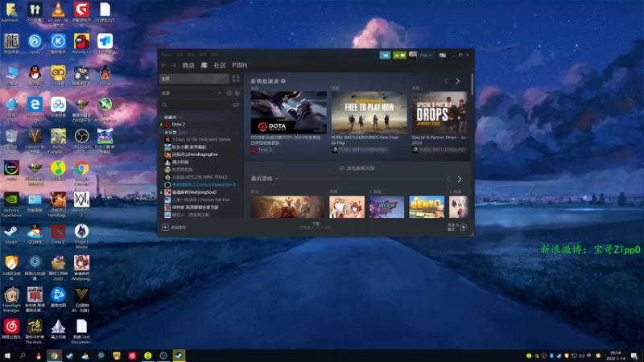The image size is (644, 362).
Task: Open GeForce Experience desktop icon
Action: pyautogui.click(x=11, y=205)
